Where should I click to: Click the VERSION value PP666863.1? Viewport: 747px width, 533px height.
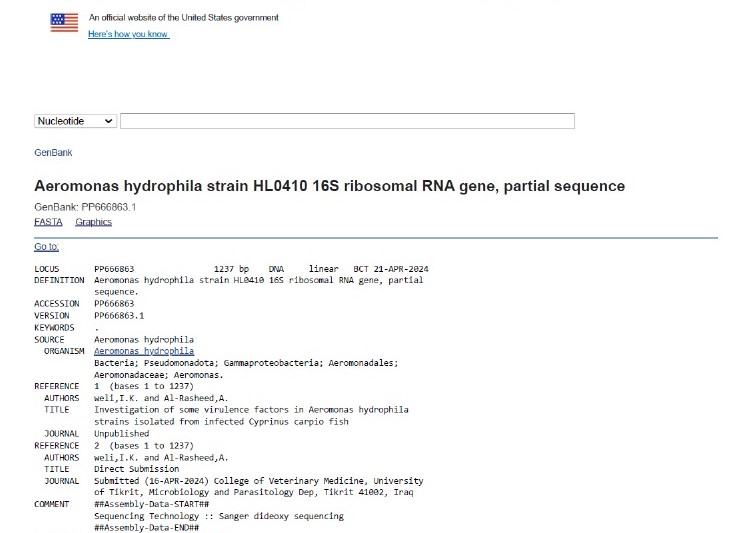coord(119,316)
